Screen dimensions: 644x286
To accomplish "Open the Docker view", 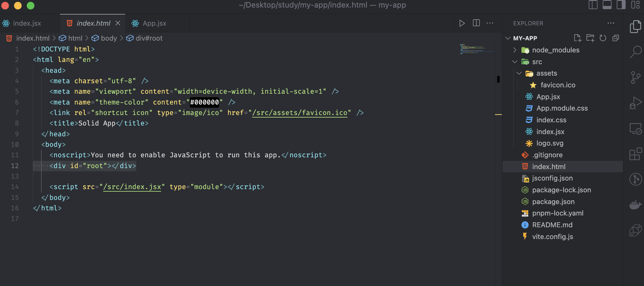I will [635, 205].
